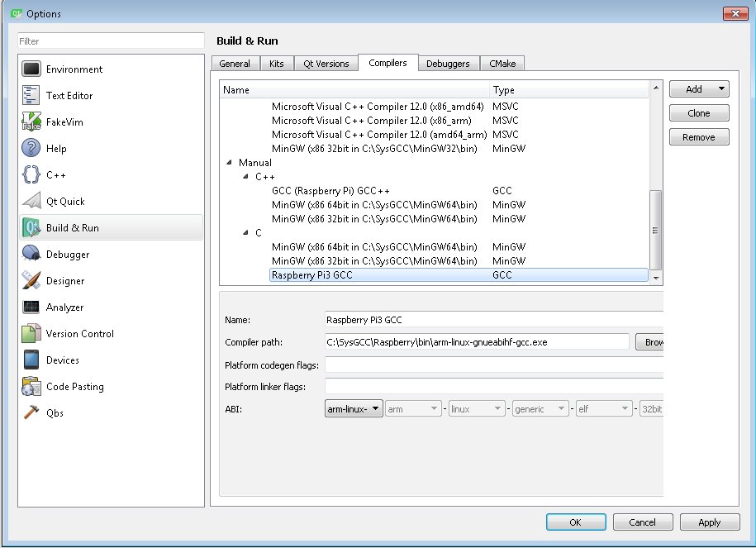
Task: Click the Qt icon in title bar
Action: (17, 13)
